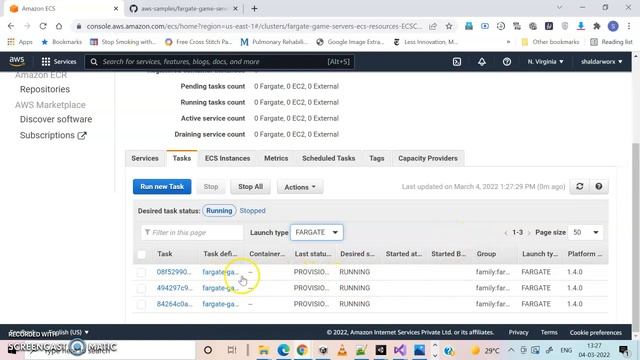Open the shaldarworx account menu
This screenshot has width=640, height=360.
tap(602, 62)
